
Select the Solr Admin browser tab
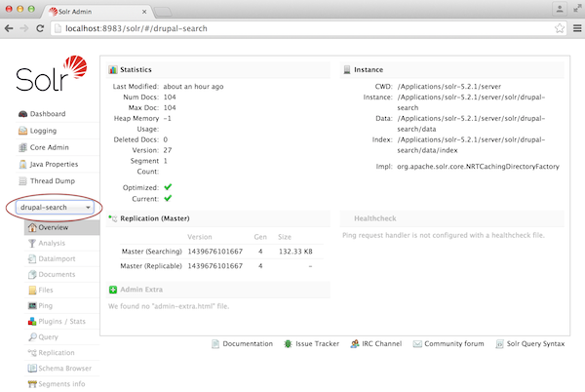97,12
